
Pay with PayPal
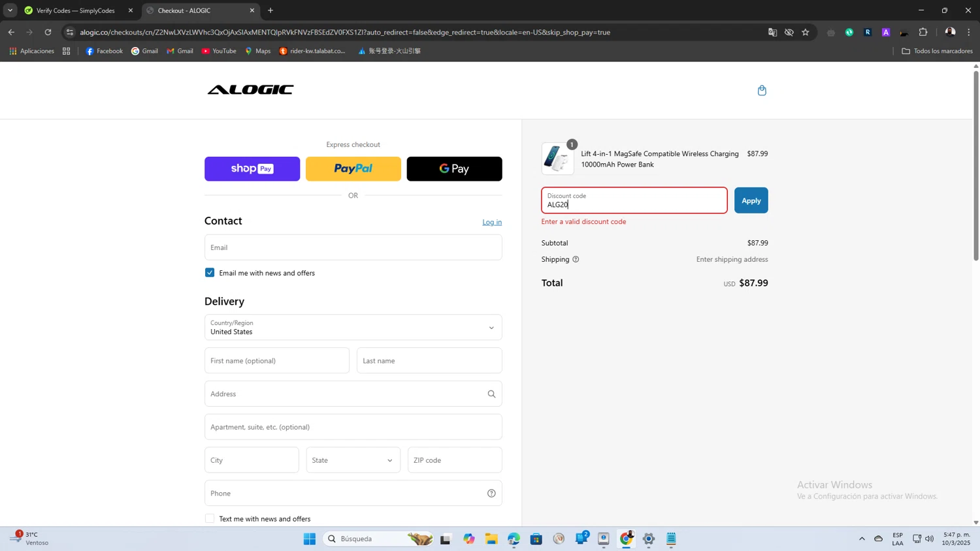tap(353, 168)
